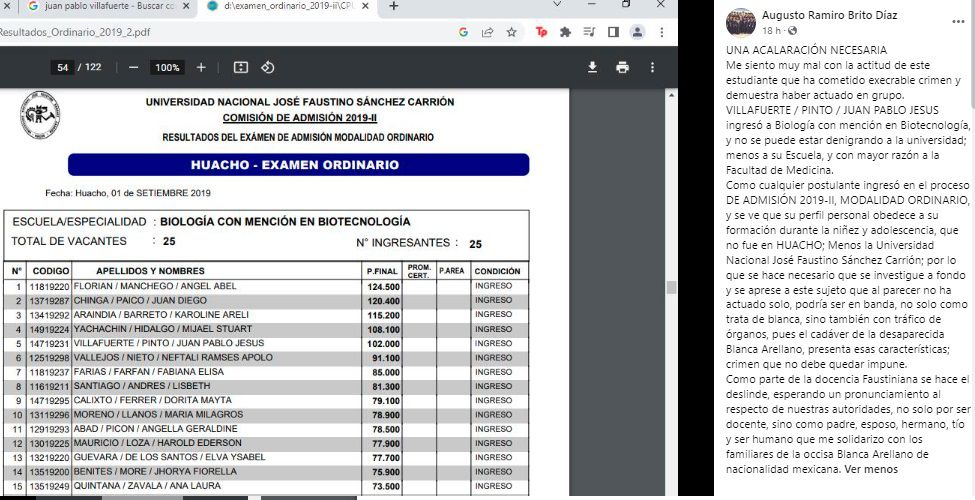Fit PDF page to width
Viewport: 975px width, 500px height.
241,67
